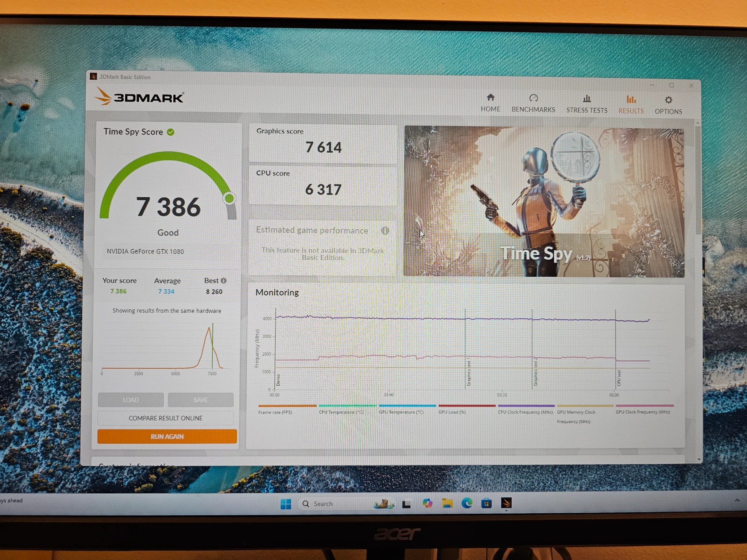
Task: Click the Time Spy benchmark thumbnail
Action: coord(544,202)
